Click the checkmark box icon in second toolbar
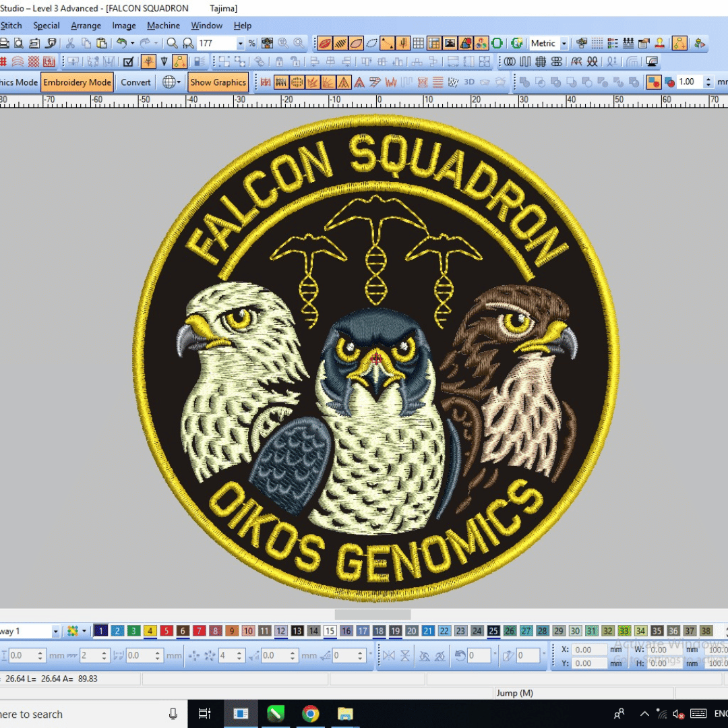 click(x=129, y=61)
